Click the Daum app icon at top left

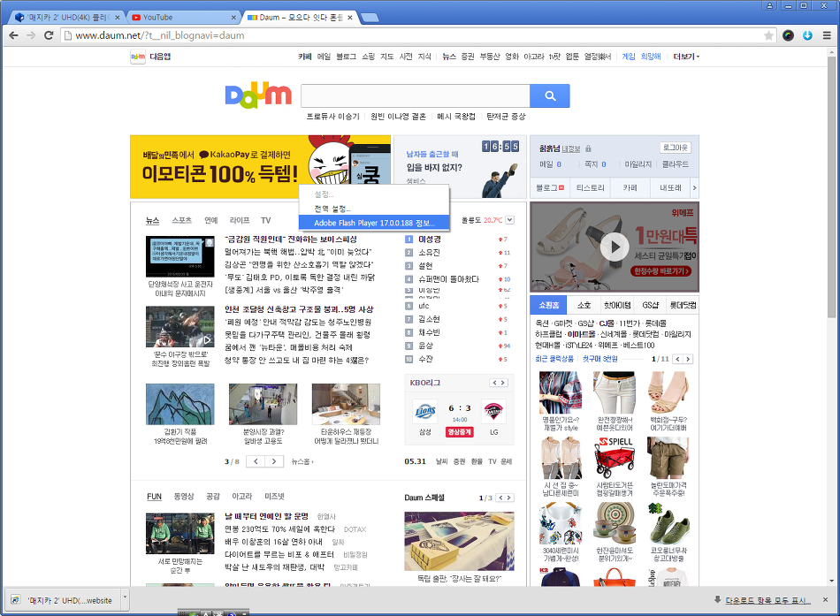pyautogui.click(x=138, y=57)
